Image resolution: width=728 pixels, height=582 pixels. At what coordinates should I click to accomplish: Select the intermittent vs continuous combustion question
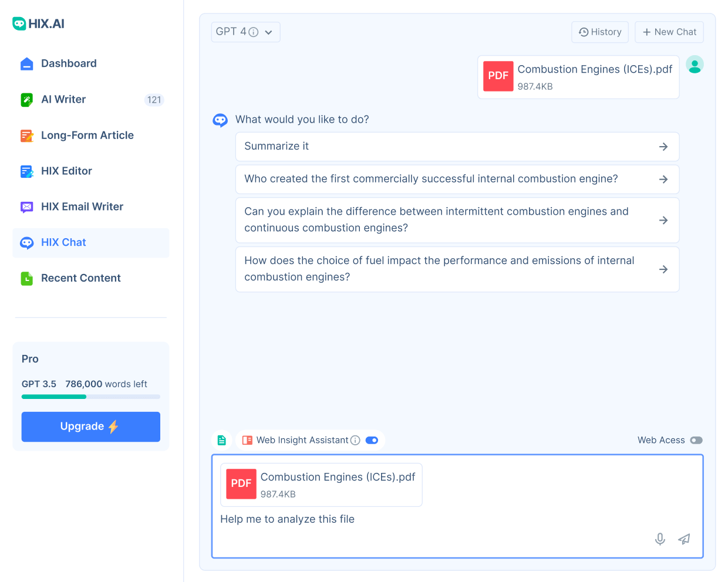point(457,220)
